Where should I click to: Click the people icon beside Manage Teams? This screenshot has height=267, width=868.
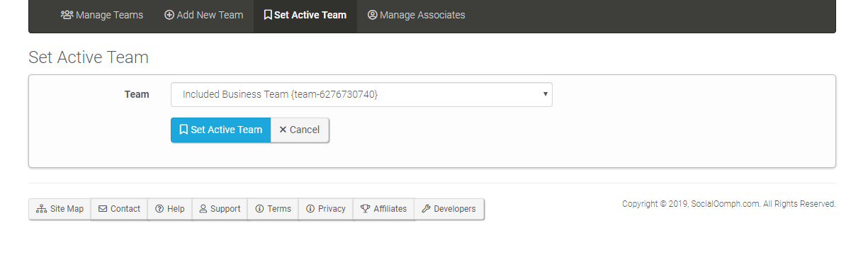tap(67, 15)
